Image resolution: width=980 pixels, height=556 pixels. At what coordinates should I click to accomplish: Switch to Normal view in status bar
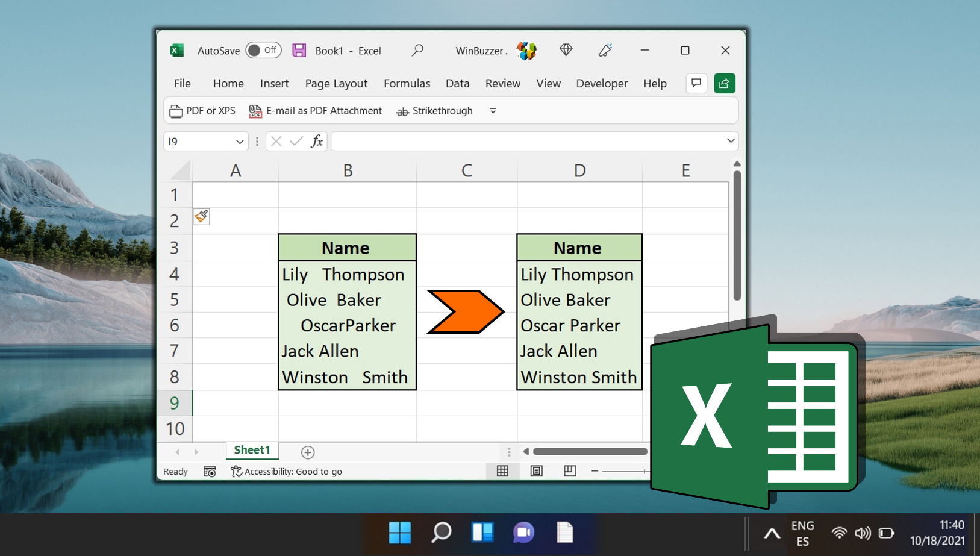tap(503, 471)
